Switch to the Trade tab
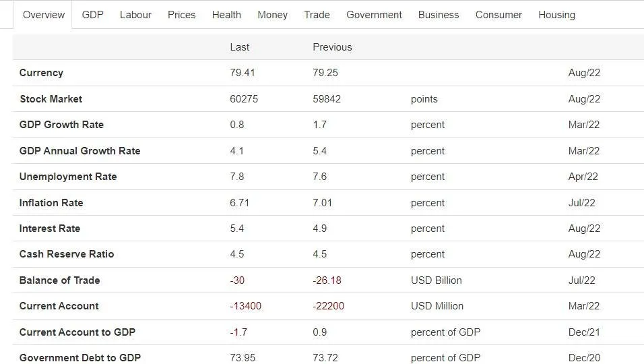 (317, 15)
